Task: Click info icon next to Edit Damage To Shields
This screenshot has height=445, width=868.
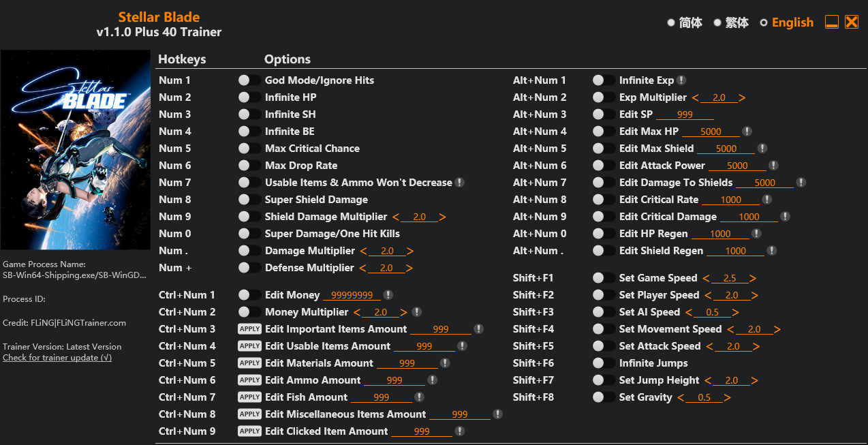Action: (801, 183)
